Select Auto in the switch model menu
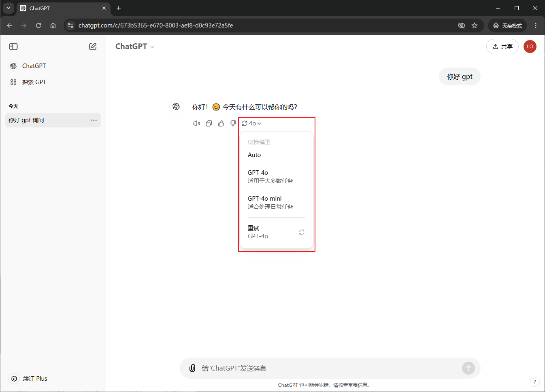This screenshot has height=392, width=545. (255, 155)
